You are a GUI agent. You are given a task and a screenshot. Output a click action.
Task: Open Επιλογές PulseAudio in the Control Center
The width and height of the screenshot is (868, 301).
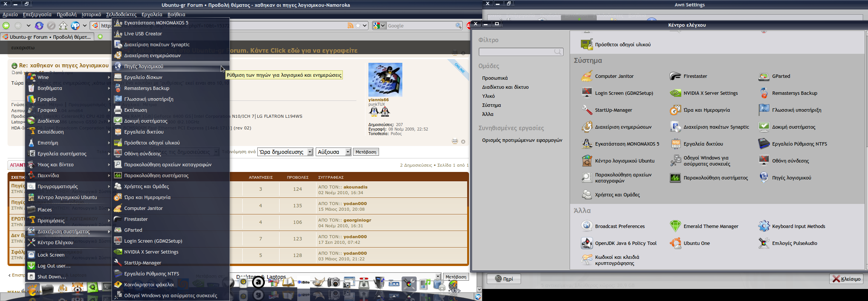click(788, 243)
